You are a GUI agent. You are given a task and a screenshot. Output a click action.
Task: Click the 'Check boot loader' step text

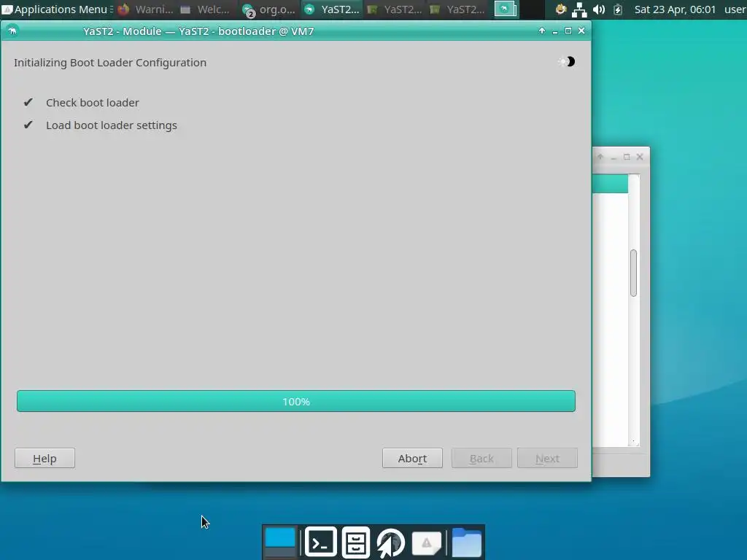click(x=93, y=102)
